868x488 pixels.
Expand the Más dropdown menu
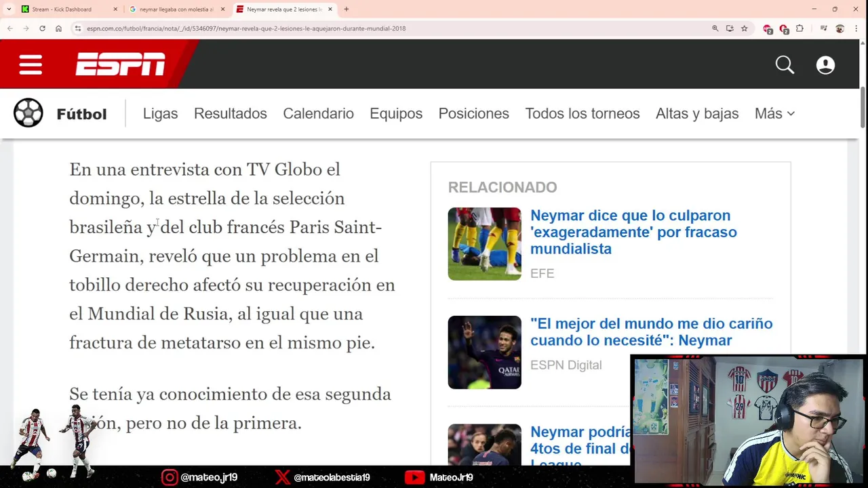[774, 114]
